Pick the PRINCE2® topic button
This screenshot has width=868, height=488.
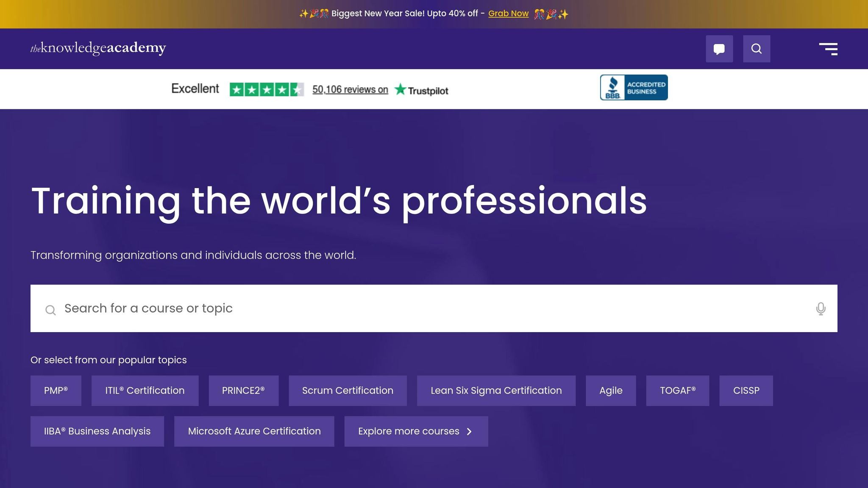click(x=243, y=390)
